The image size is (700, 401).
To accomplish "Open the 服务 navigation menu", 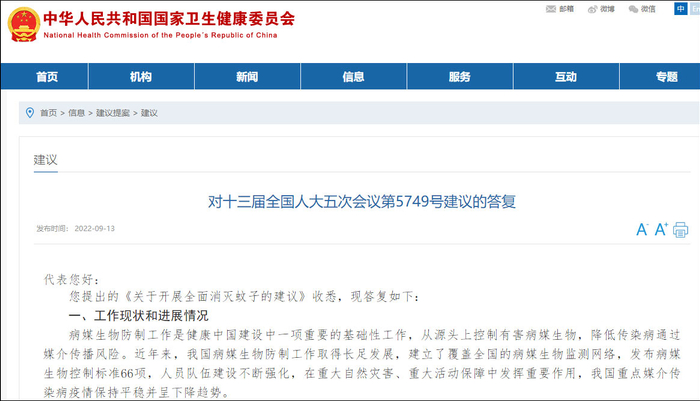I will pos(460,77).
